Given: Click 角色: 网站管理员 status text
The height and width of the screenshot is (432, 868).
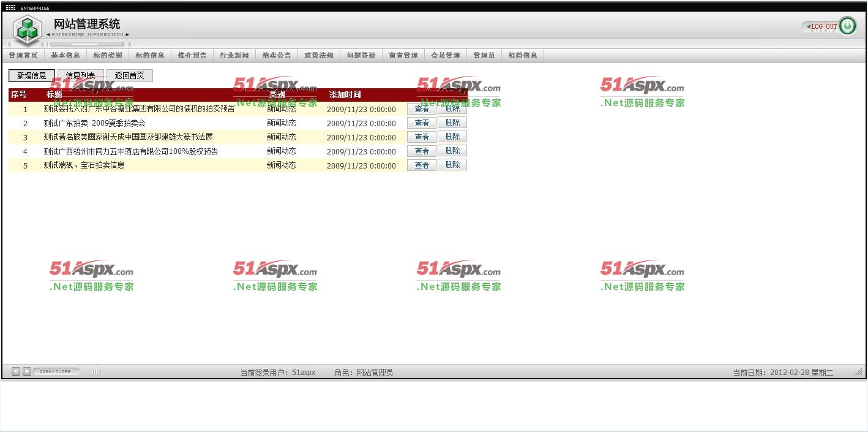Looking at the screenshot, I should point(364,372).
